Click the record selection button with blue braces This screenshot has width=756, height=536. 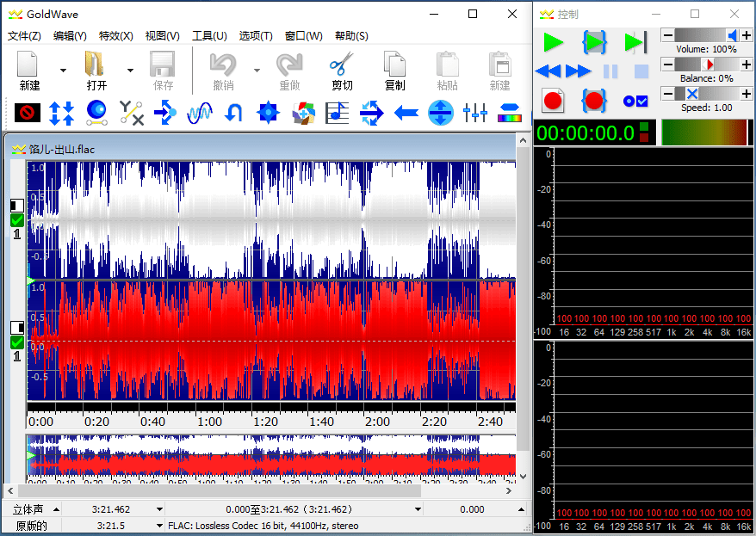coord(593,100)
